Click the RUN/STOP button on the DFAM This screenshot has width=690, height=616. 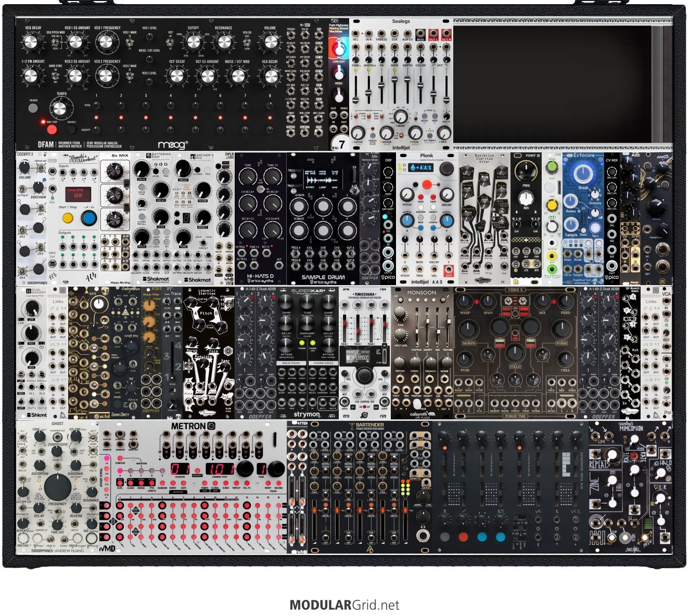pos(52,129)
